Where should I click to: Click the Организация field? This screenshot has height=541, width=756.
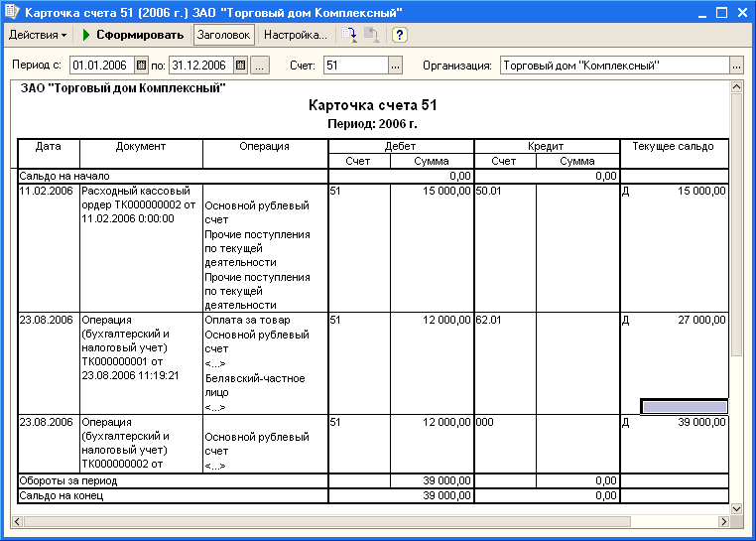coord(615,66)
